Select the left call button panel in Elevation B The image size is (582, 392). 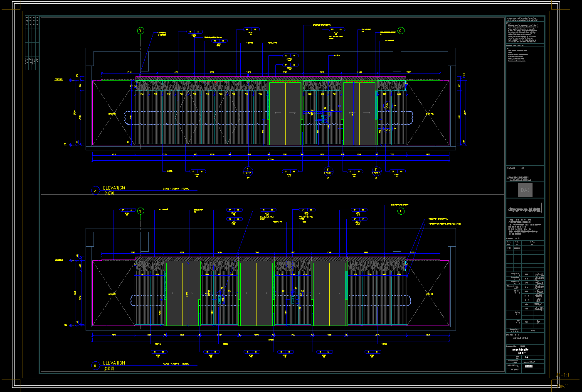point(219,299)
